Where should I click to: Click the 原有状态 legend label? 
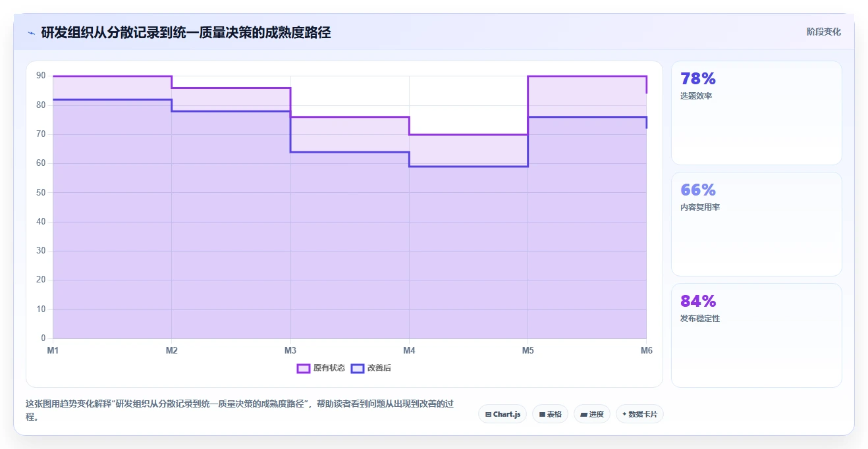(x=329, y=368)
